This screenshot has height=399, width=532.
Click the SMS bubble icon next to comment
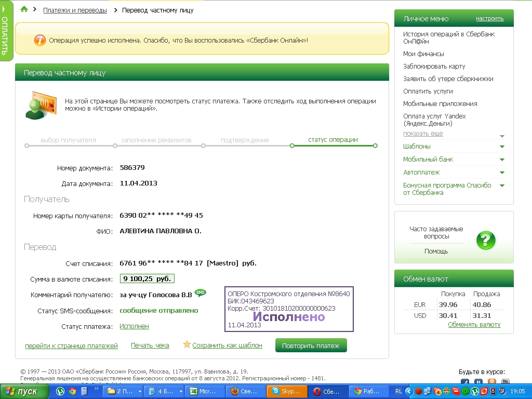(200, 292)
